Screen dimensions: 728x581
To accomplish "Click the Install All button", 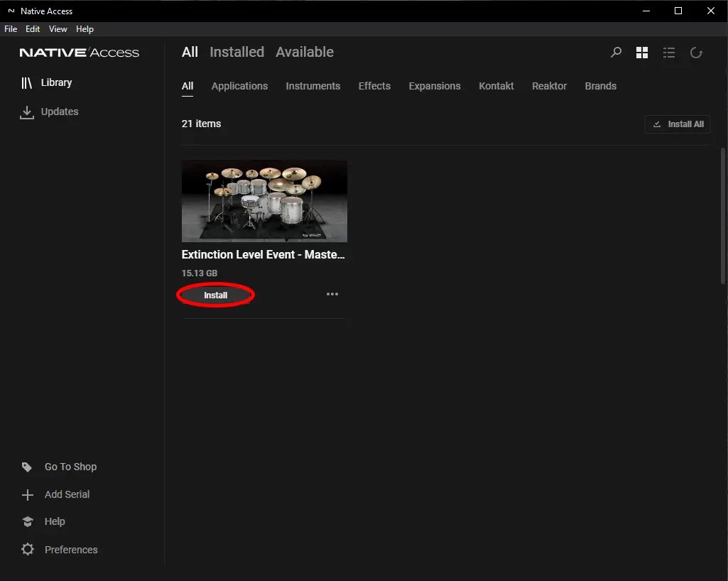I will click(678, 124).
